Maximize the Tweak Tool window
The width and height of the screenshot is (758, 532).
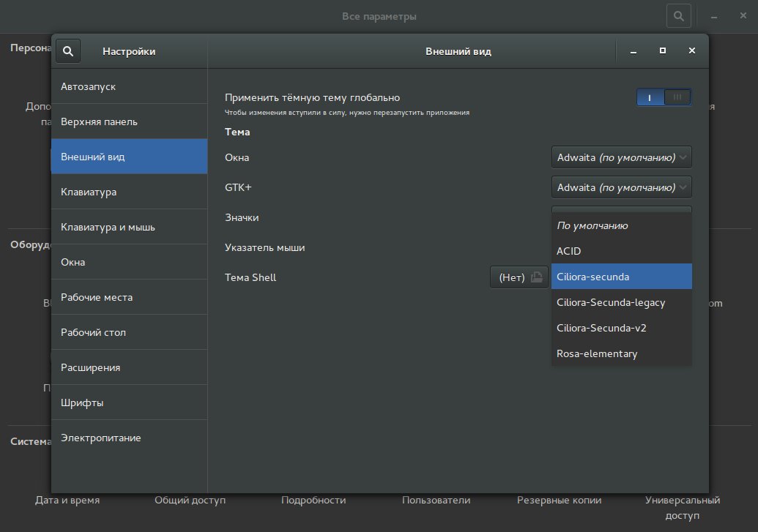663,51
